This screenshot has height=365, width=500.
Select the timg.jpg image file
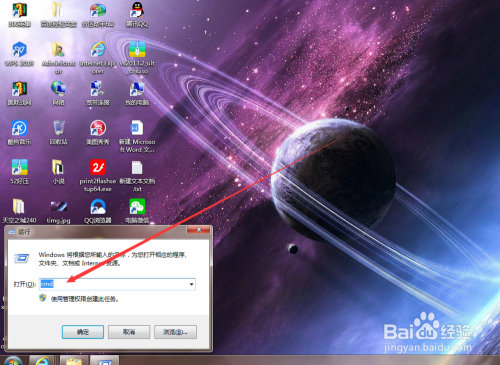click(x=59, y=211)
